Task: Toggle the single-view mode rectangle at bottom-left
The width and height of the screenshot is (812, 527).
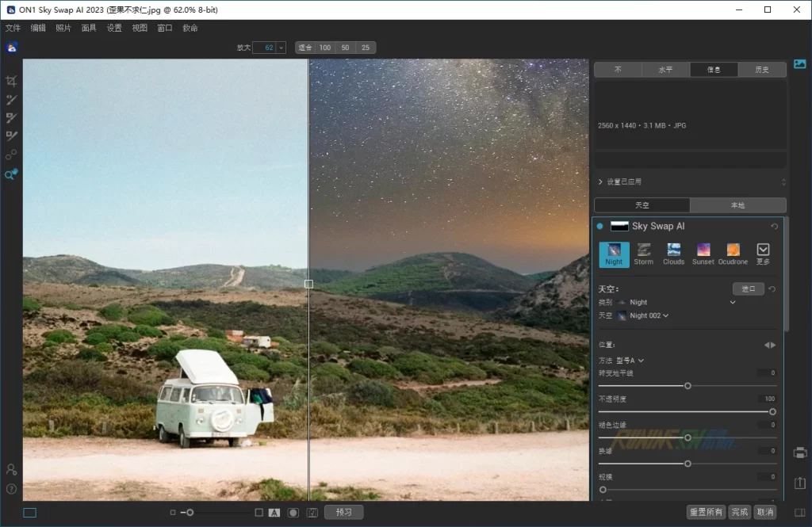Action: point(29,513)
